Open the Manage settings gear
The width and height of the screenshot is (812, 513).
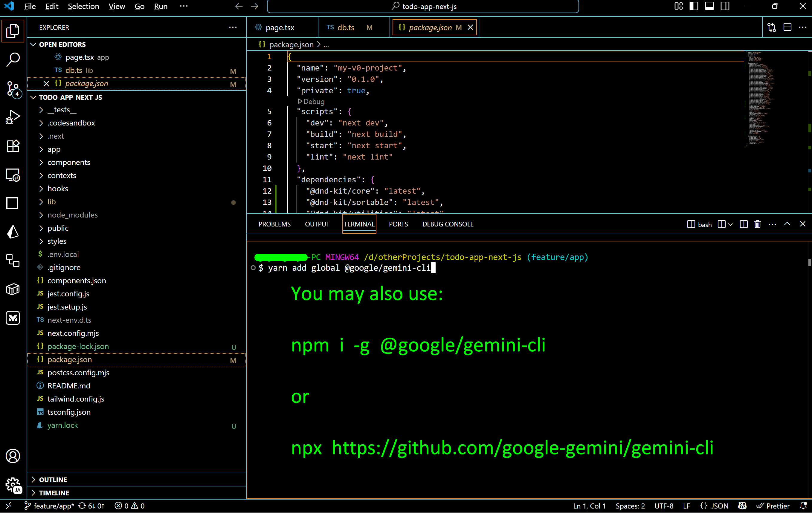[13, 485]
